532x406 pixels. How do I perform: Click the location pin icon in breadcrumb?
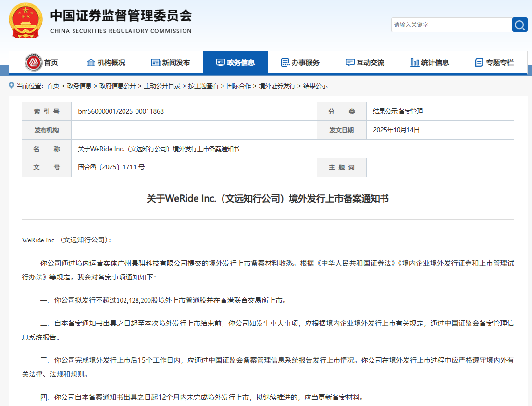pyautogui.click(x=12, y=86)
